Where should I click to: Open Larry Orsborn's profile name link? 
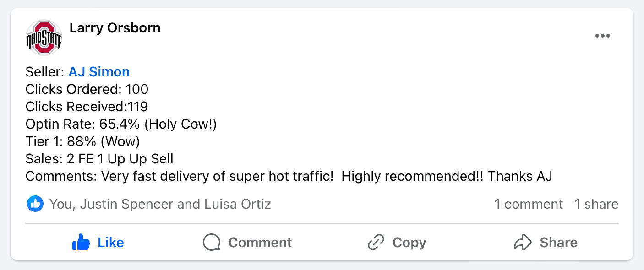pos(115,28)
